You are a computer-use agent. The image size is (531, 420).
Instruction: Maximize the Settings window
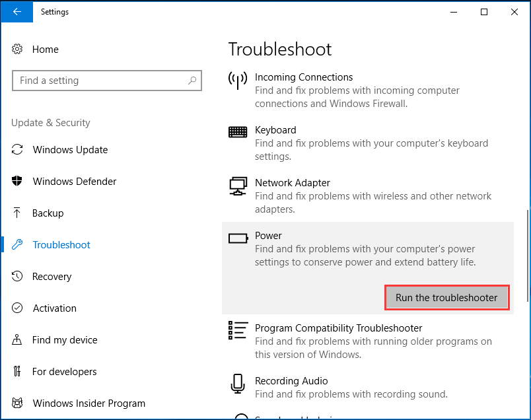484,12
